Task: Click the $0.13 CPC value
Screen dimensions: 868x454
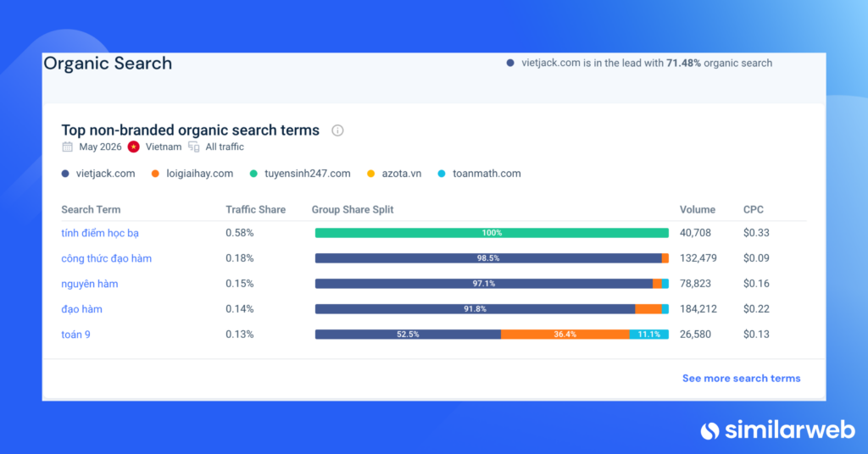Action: 756,335
